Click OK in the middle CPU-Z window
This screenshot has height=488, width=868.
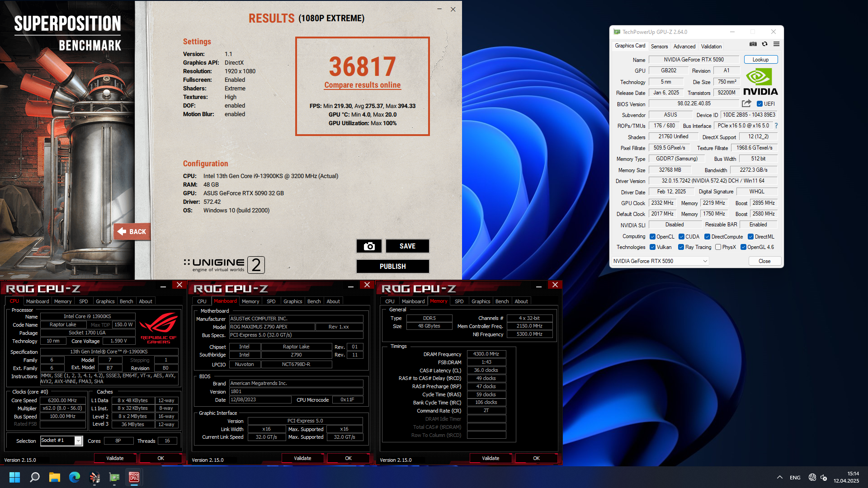click(348, 458)
